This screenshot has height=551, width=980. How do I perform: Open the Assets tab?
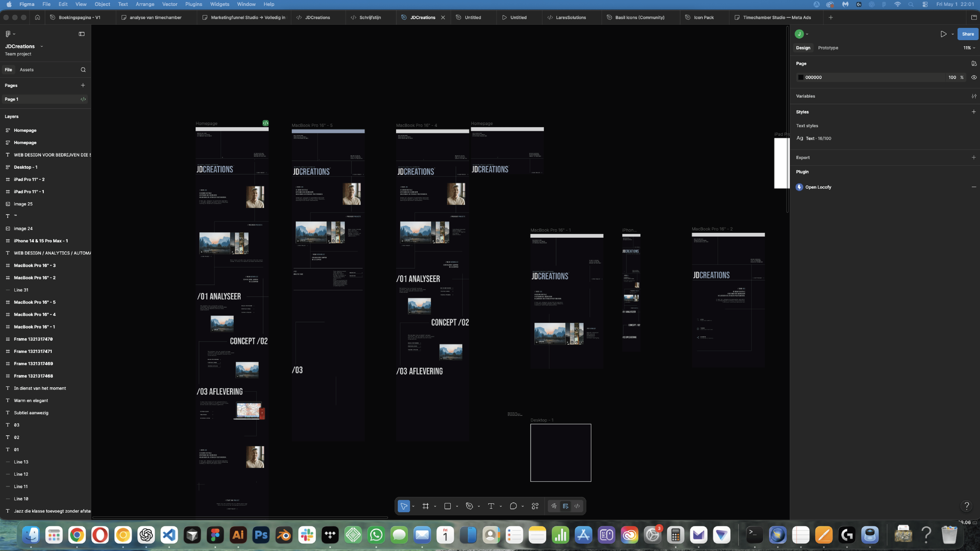27,70
